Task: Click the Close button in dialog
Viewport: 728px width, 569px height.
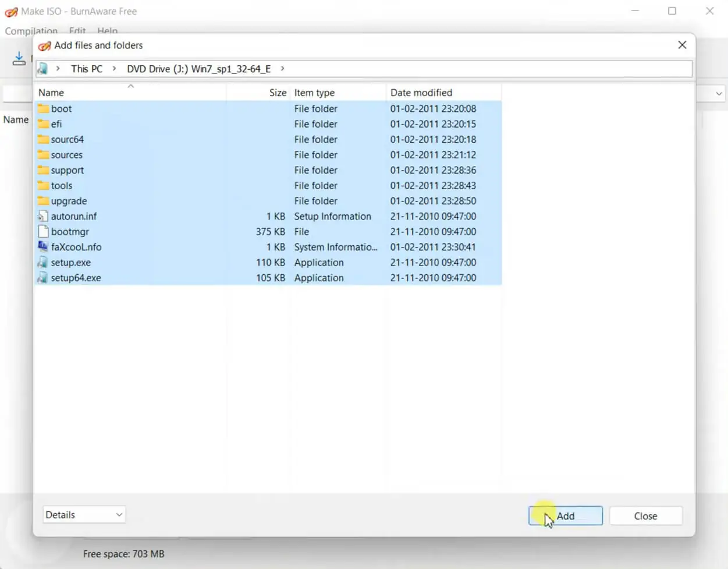Action: pyautogui.click(x=645, y=516)
